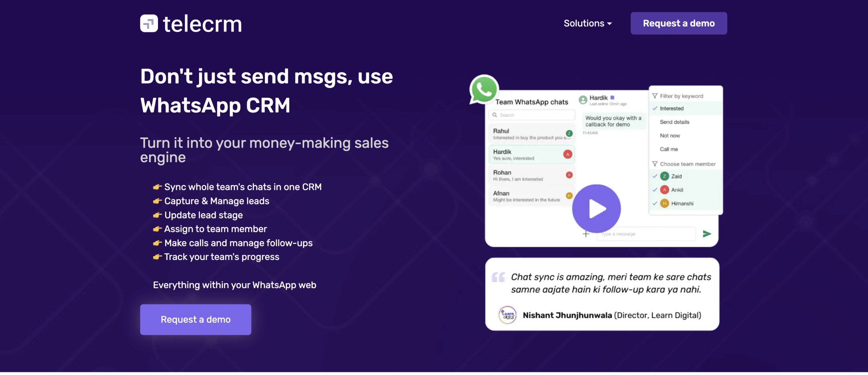This screenshot has width=868, height=375.
Task: Click Request a demo below feature list
Action: click(196, 319)
